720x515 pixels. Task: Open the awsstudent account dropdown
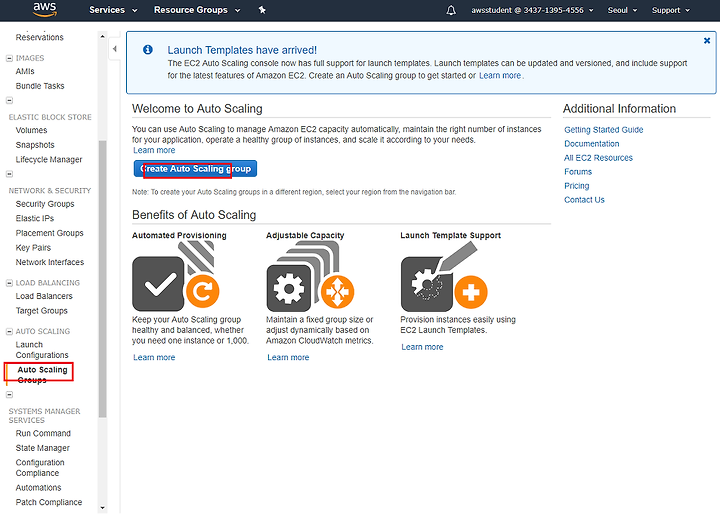point(532,10)
